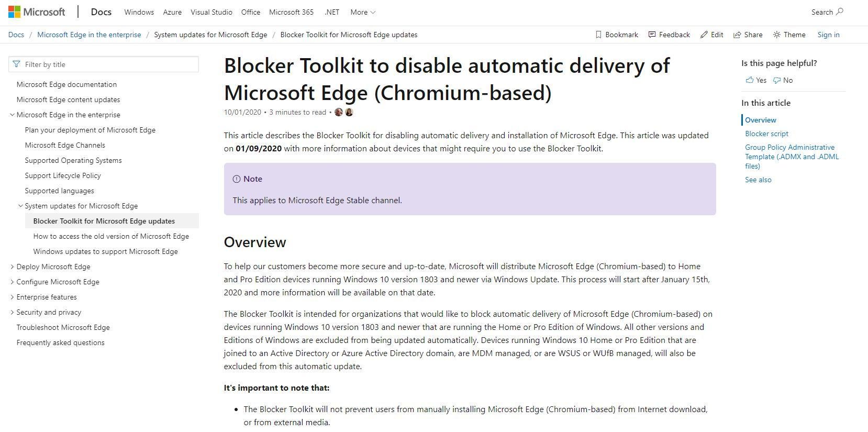Screen dimensions: 868x432
Task: Click the Bookmark icon
Action: [x=598, y=35]
